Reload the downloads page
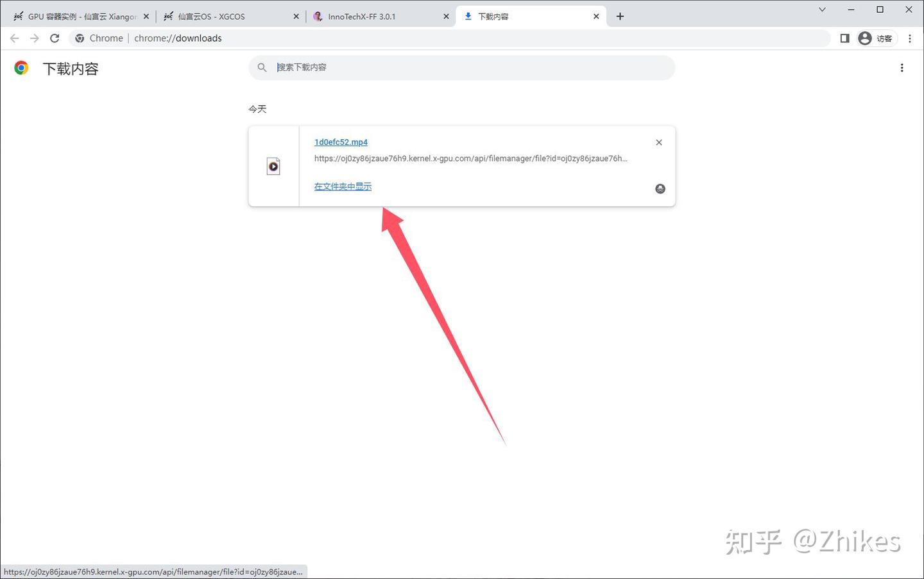 tap(55, 38)
